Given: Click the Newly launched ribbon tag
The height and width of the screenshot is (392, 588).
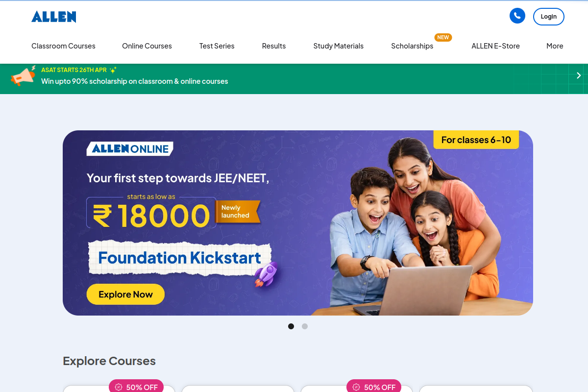Looking at the screenshot, I should coord(237,212).
